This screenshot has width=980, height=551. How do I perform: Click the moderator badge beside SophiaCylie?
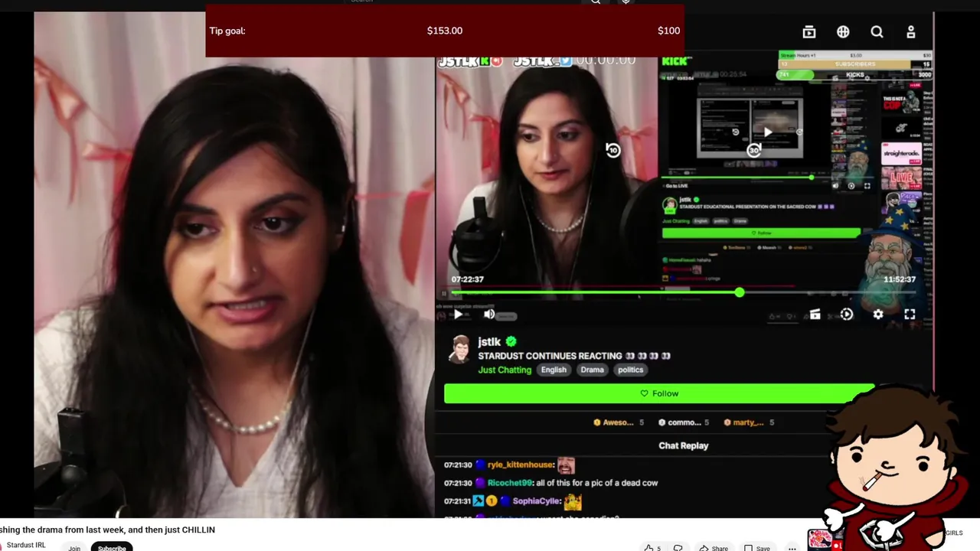478,501
